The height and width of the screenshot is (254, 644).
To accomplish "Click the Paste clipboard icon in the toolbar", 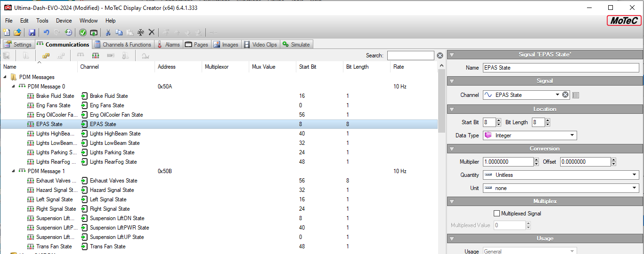I will point(130,32).
